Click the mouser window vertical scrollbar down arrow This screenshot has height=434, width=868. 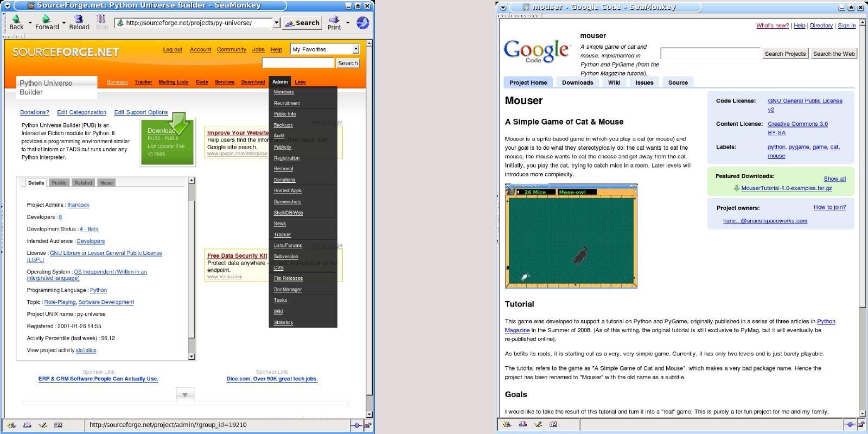pyautogui.click(x=862, y=413)
